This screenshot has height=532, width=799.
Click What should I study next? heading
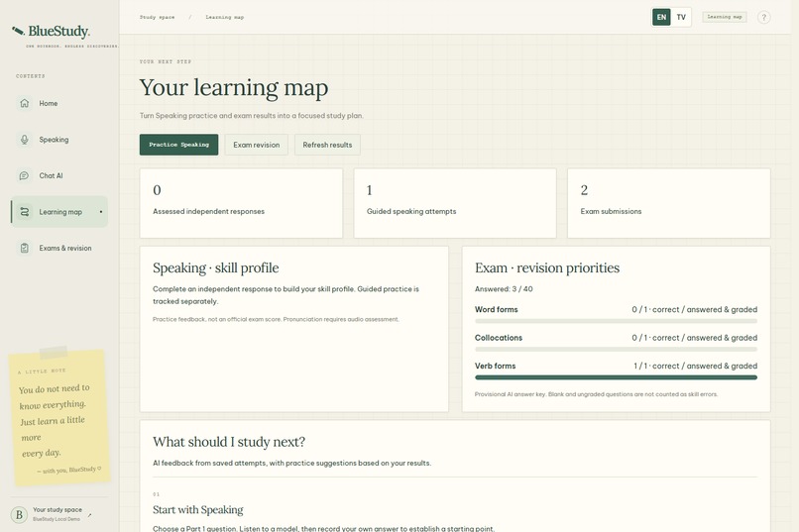tap(229, 442)
